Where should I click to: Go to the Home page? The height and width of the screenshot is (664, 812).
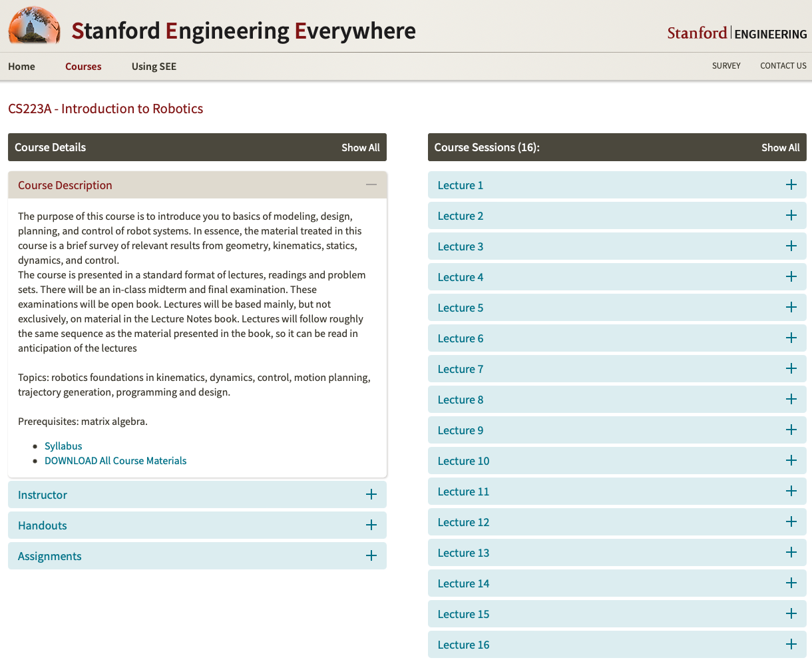(21, 67)
